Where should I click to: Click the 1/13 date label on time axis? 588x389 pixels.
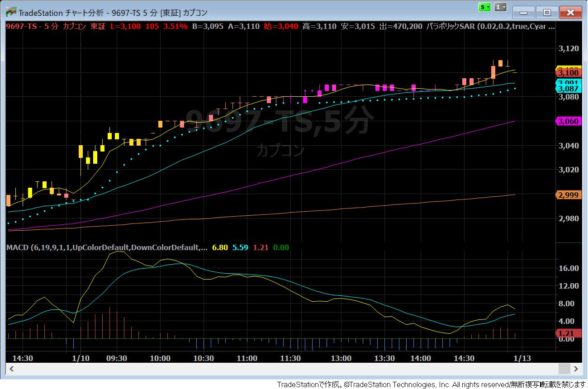(x=522, y=358)
